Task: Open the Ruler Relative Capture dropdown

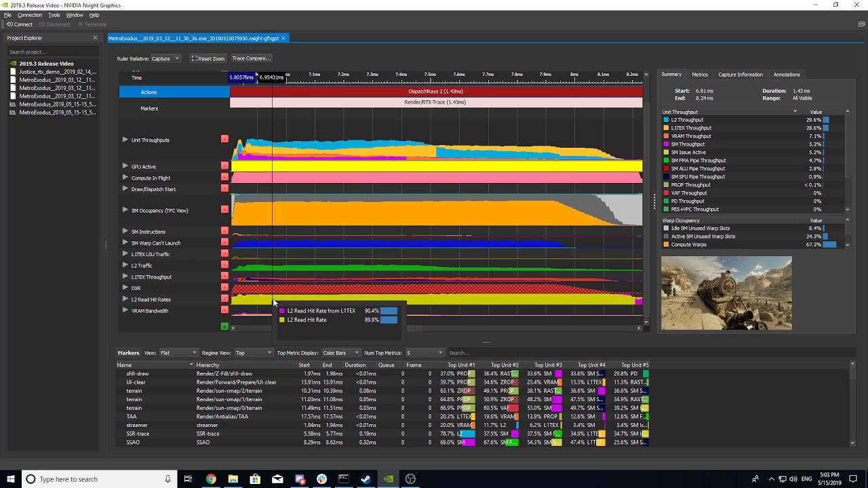Action: [x=165, y=58]
